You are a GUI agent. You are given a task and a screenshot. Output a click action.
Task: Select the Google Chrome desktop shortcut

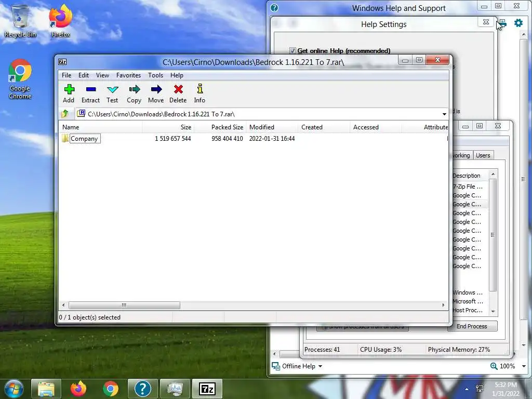click(20, 79)
